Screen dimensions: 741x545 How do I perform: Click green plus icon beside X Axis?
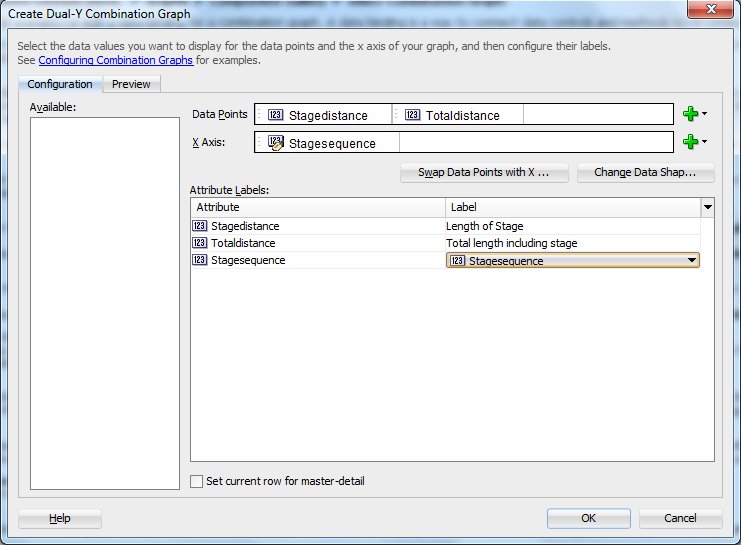pyautogui.click(x=689, y=142)
